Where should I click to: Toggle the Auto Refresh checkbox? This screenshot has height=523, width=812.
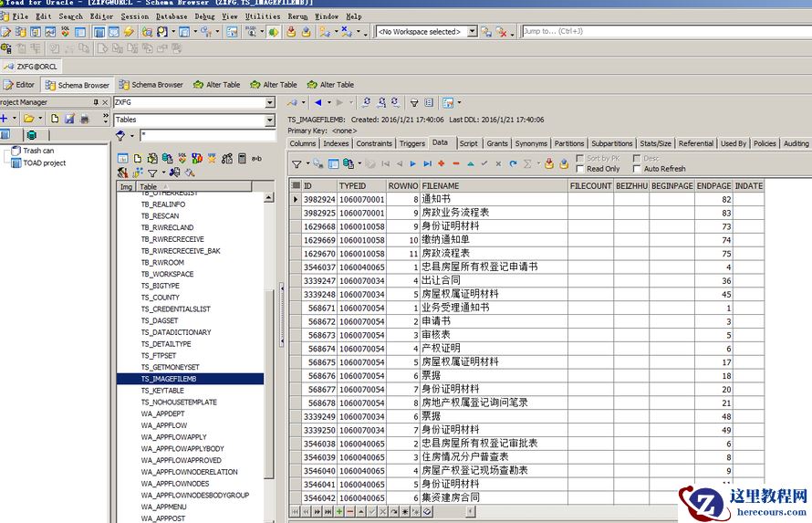[x=637, y=169]
